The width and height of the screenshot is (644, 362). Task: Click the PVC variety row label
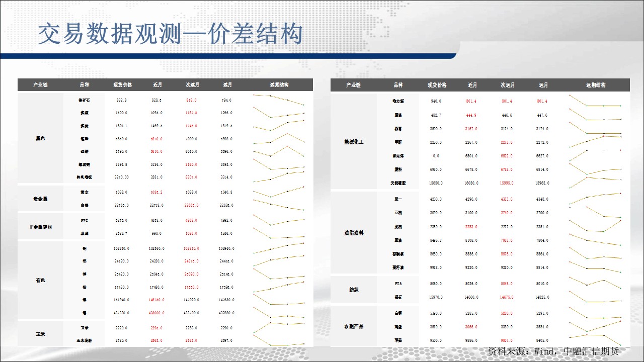coord(84,221)
